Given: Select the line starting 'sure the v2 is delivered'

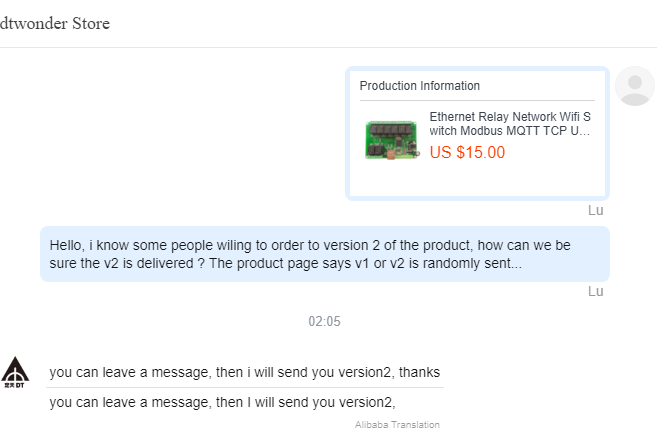Looking at the screenshot, I should click(285, 263).
